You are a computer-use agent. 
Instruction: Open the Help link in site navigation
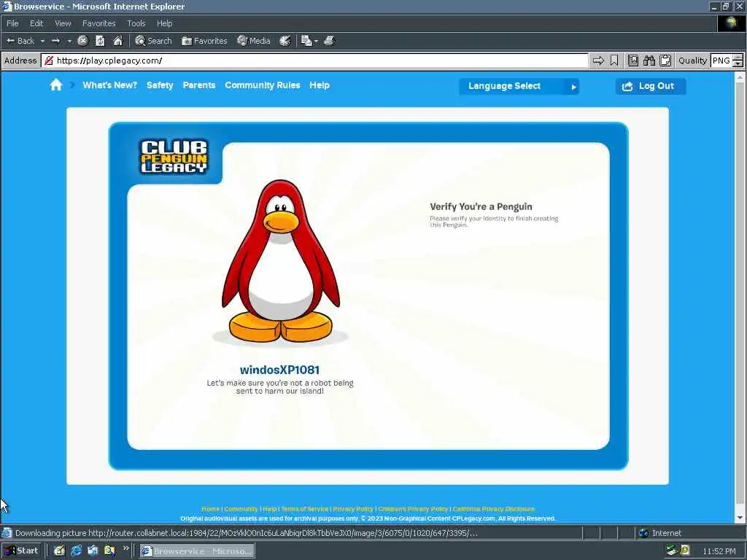pos(320,85)
